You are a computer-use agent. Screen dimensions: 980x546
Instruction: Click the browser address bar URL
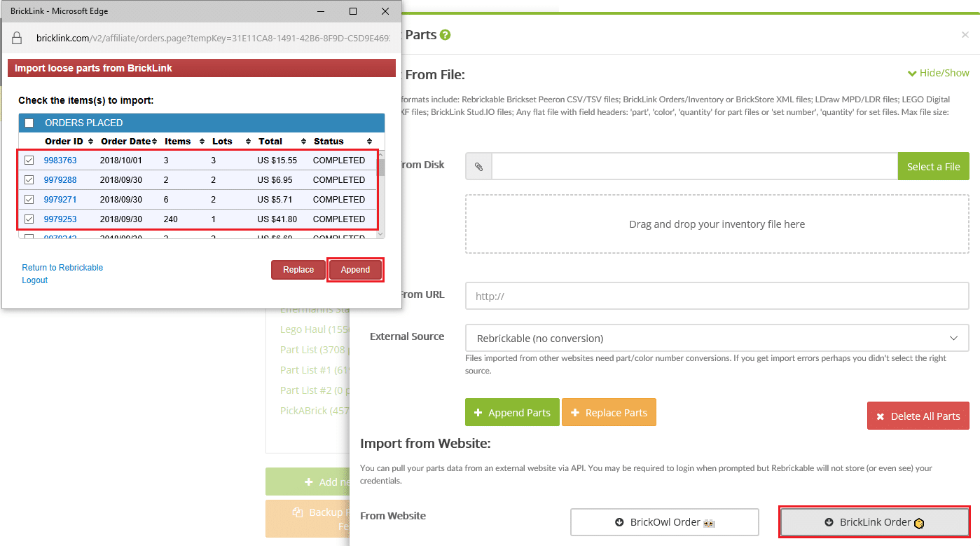[x=213, y=38]
